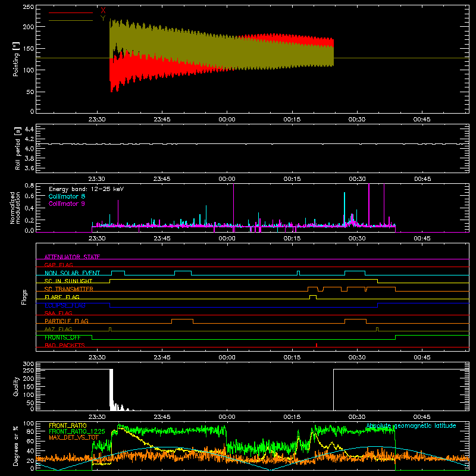
Task: Click the 4.2 tick on Roll period axis
Action: [x=29, y=139]
